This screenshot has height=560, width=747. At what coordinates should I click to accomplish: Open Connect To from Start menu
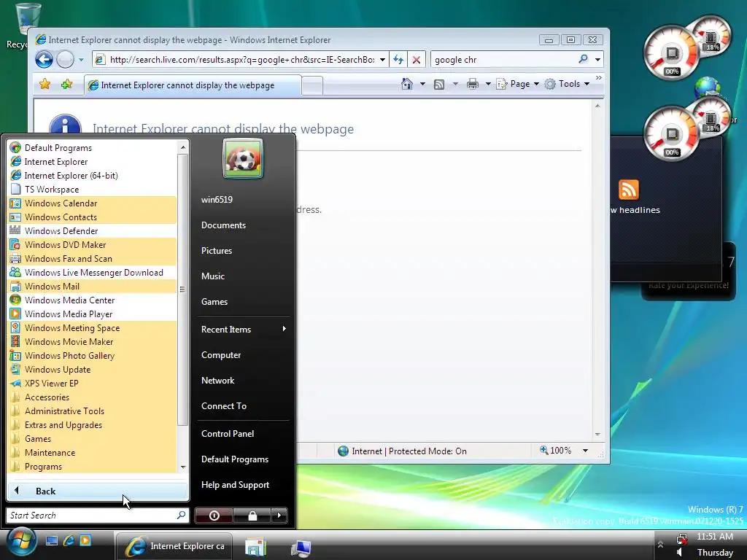(x=223, y=406)
